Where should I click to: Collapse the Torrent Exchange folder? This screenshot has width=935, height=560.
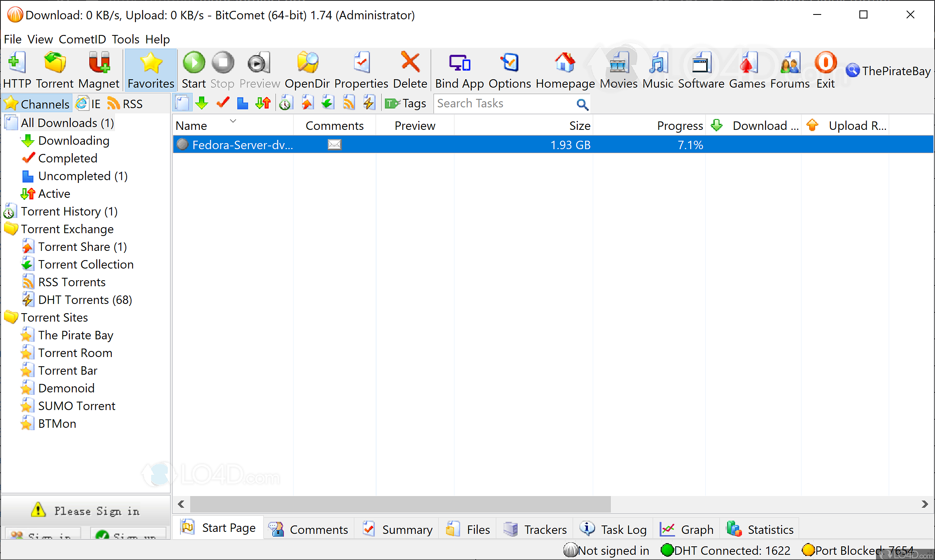click(11, 229)
